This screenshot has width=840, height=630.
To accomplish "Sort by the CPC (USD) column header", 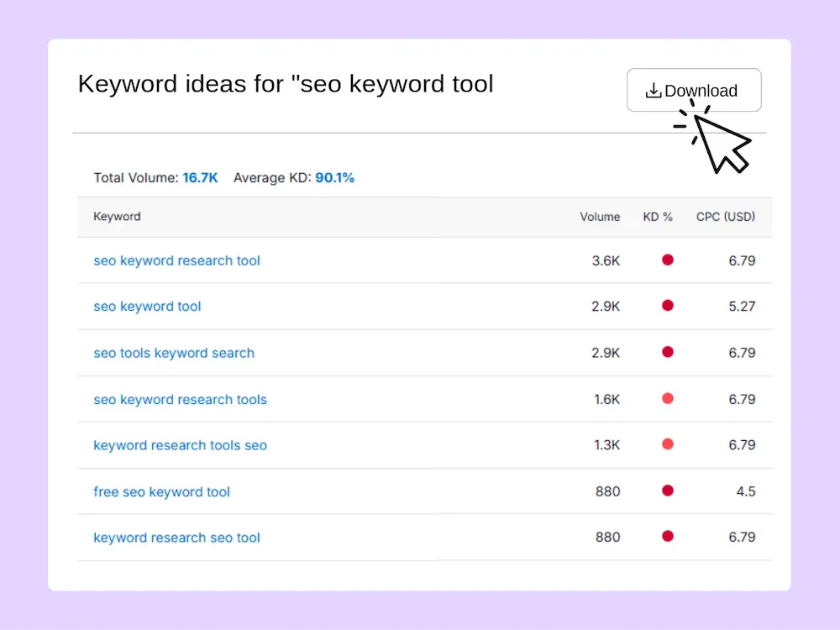I will (x=725, y=217).
